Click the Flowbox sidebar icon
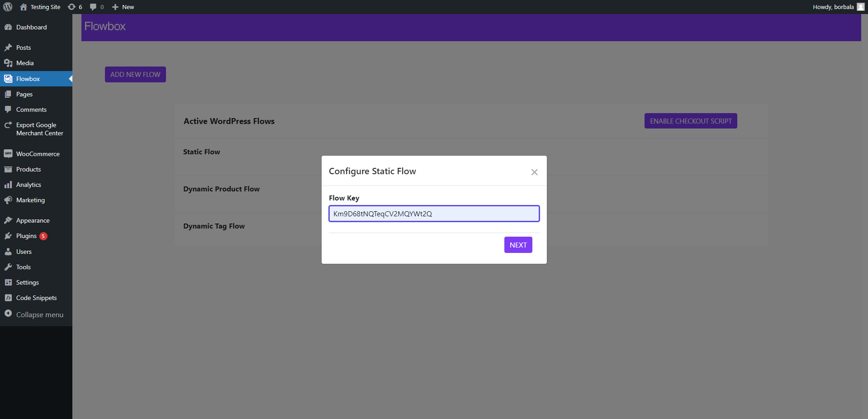The width and height of the screenshot is (868, 419). coord(8,79)
